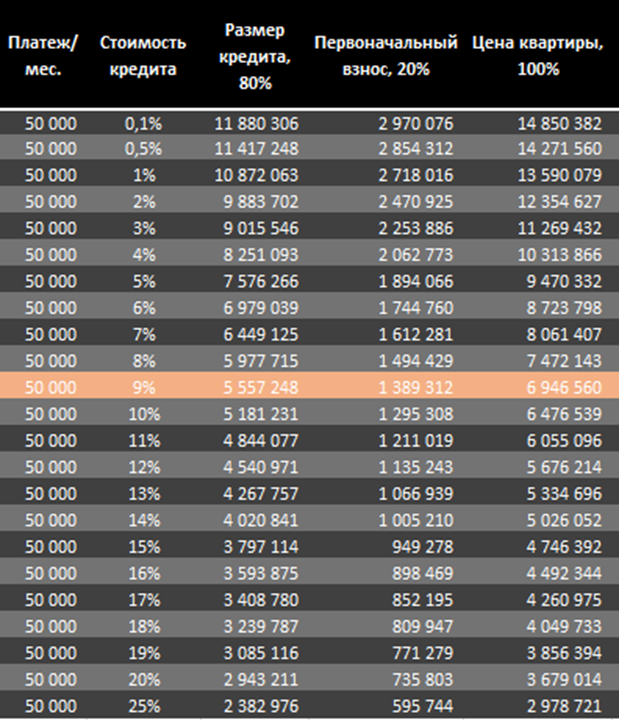Select the 20% rate cell
619x720 pixels.
[144, 680]
